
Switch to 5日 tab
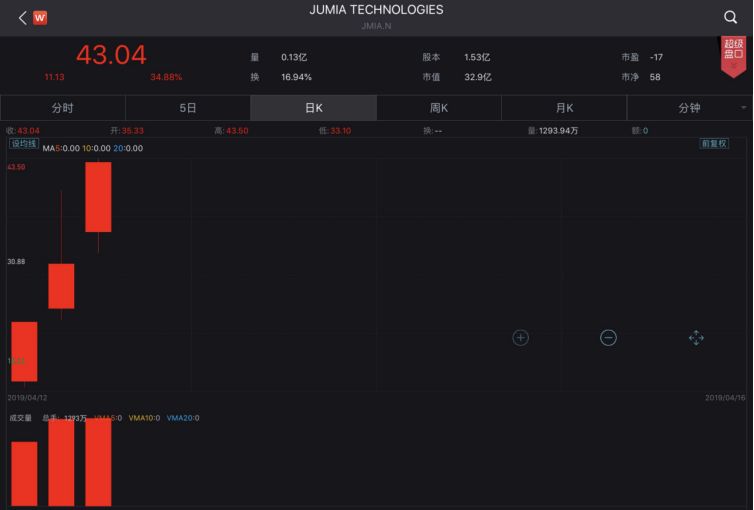coord(188,108)
